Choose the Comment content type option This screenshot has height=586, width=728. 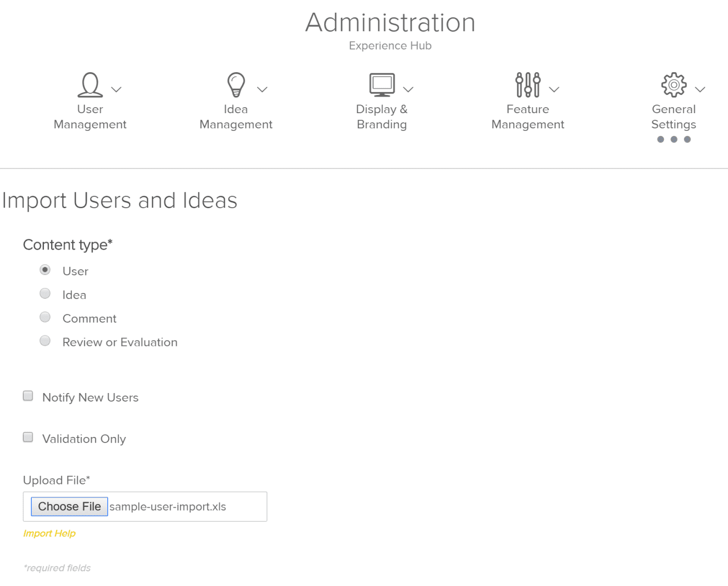pos(45,317)
